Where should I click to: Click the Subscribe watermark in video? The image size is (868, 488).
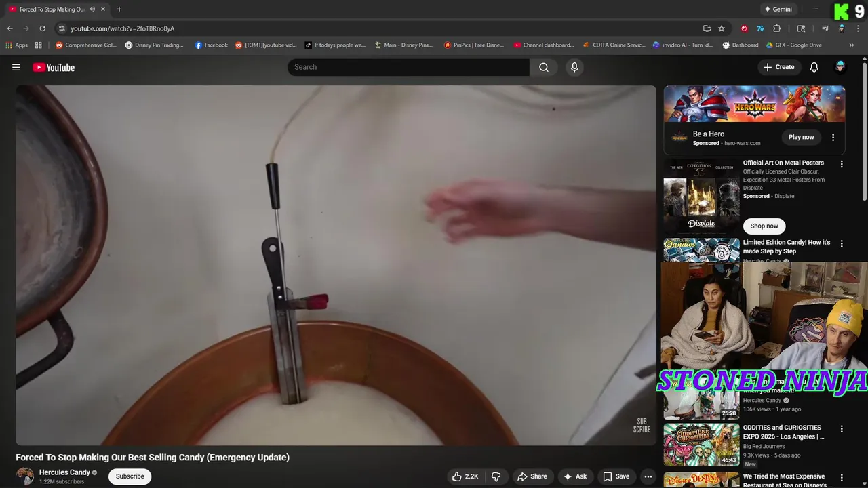coord(642,426)
